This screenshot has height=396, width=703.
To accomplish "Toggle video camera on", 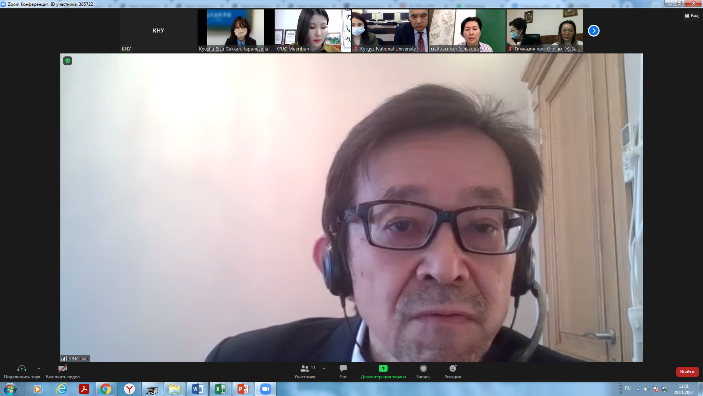I will point(63,371).
